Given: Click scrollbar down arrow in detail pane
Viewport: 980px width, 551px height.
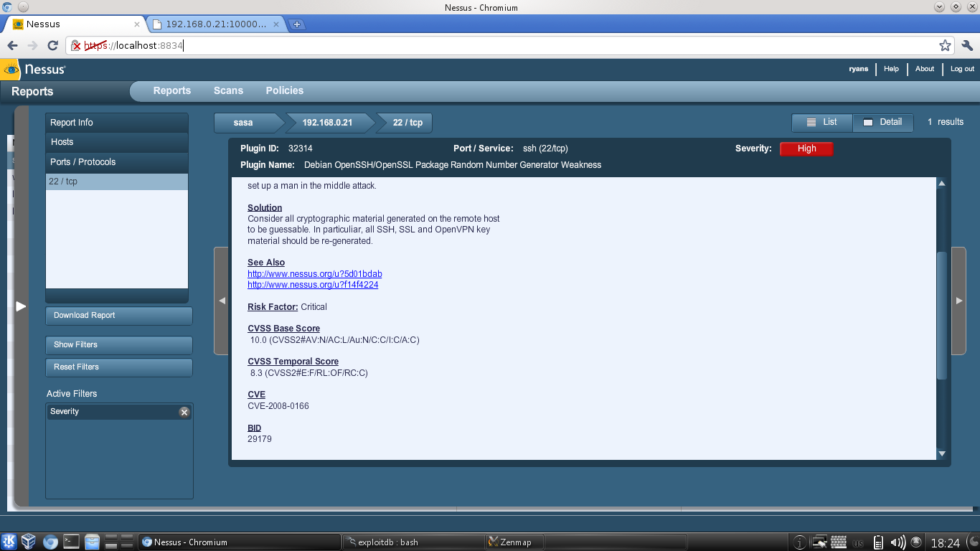Looking at the screenshot, I should (942, 453).
